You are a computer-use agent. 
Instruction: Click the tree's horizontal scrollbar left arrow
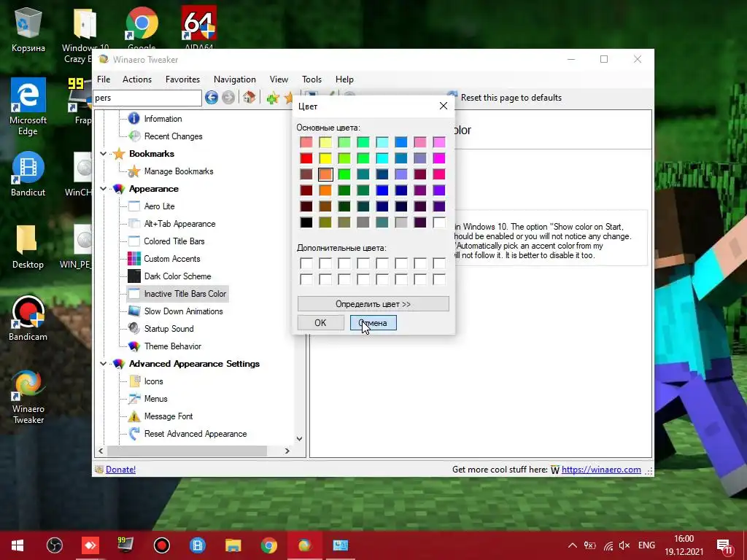[101, 451]
